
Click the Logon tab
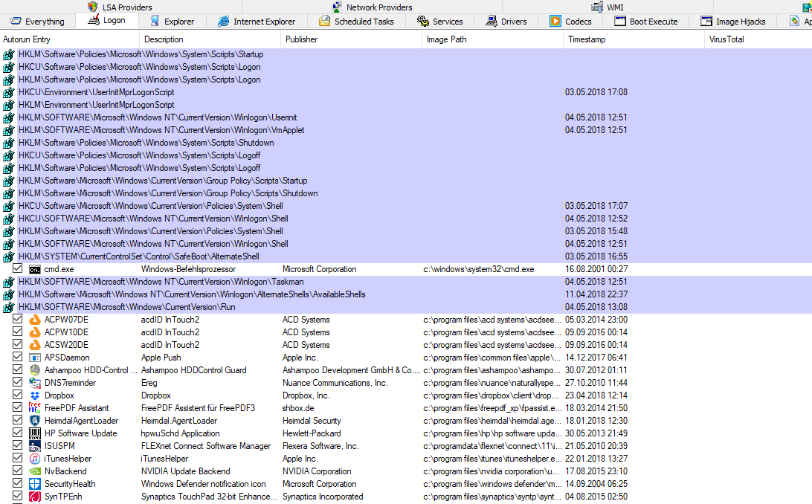(x=106, y=20)
